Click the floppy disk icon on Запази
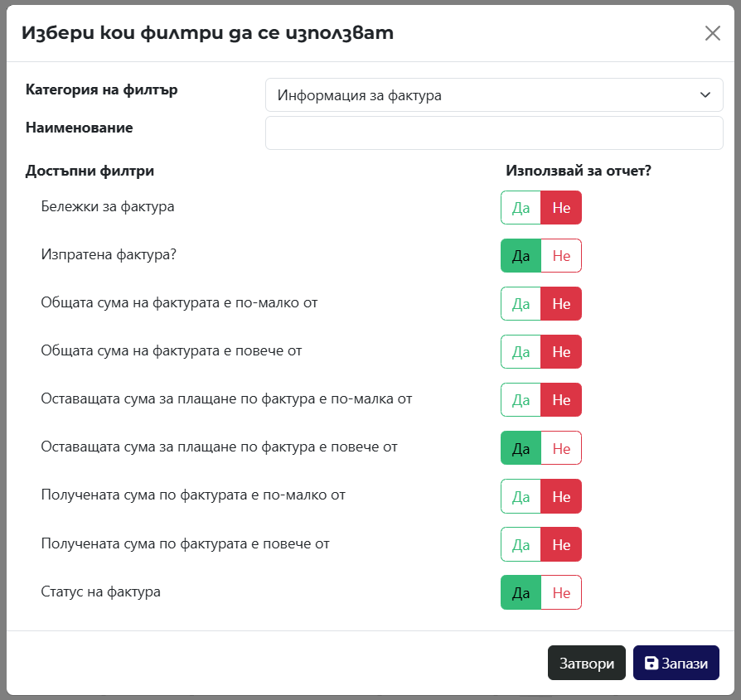 651,664
